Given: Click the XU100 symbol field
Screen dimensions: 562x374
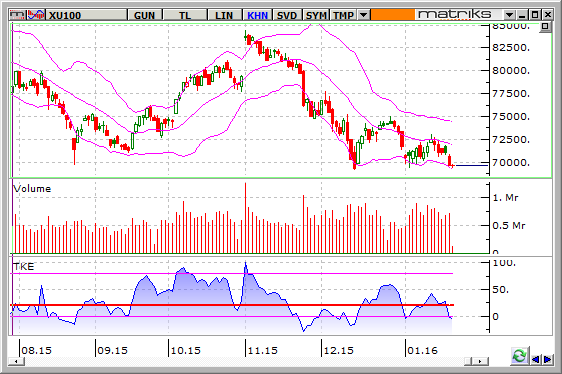Looking at the screenshot, I should pos(87,15).
